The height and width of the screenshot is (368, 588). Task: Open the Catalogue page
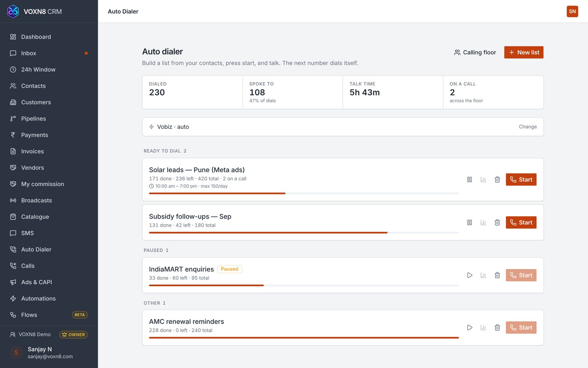tap(49, 217)
